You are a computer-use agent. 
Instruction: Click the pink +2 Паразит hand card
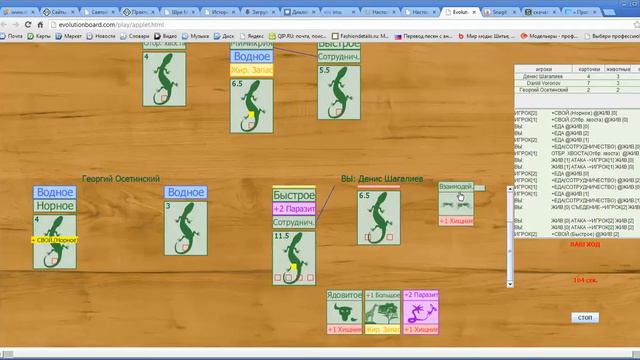(x=421, y=312)
